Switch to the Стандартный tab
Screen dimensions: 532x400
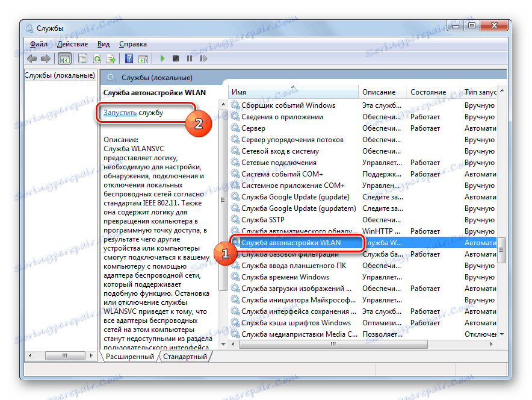[x=185, y=357]
